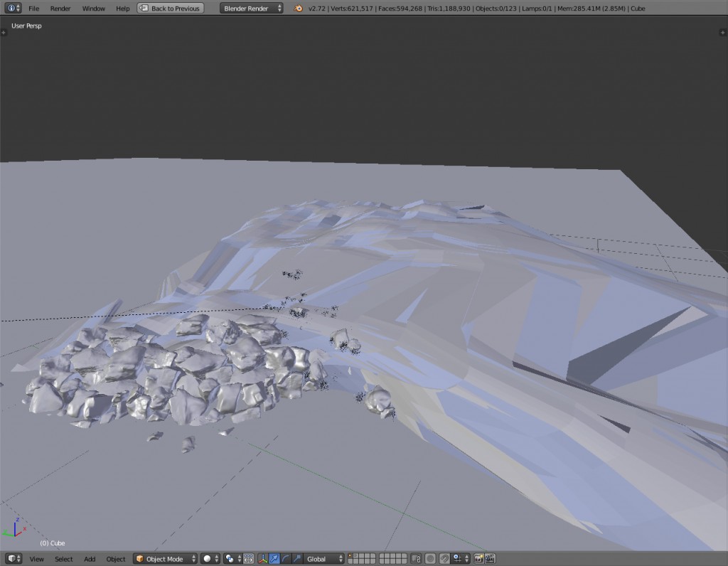
Task: Toggle snap during transform magnet icon
Action: click(x=444, y=559)
